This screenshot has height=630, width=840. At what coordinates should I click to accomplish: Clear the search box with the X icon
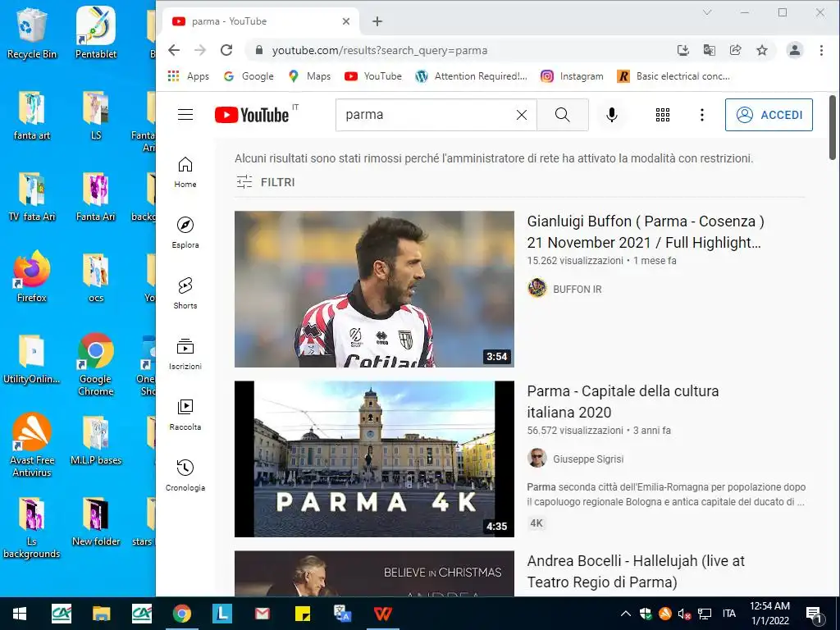(521, 115)
